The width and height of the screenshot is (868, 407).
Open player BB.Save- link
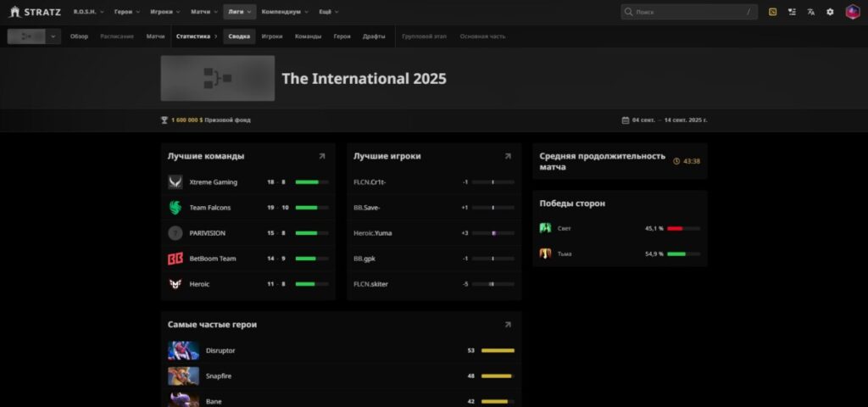367,208
